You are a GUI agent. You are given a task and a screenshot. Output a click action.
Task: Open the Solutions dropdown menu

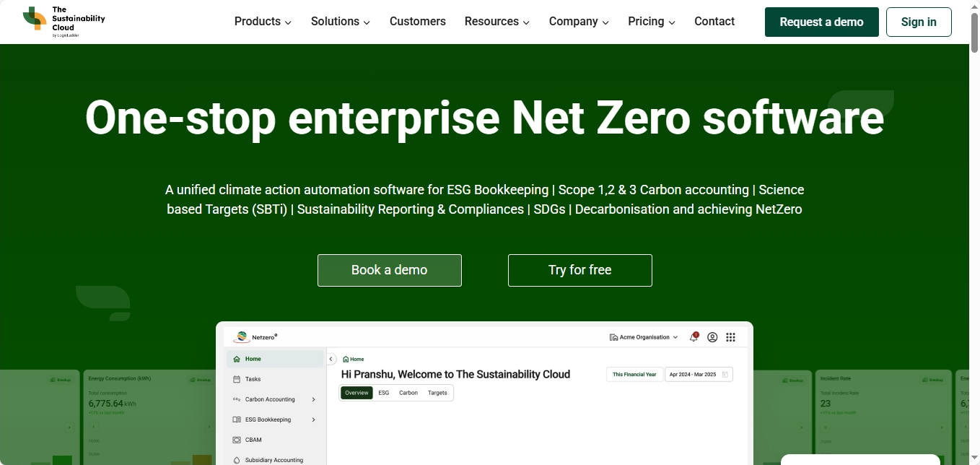pos(341,22)
